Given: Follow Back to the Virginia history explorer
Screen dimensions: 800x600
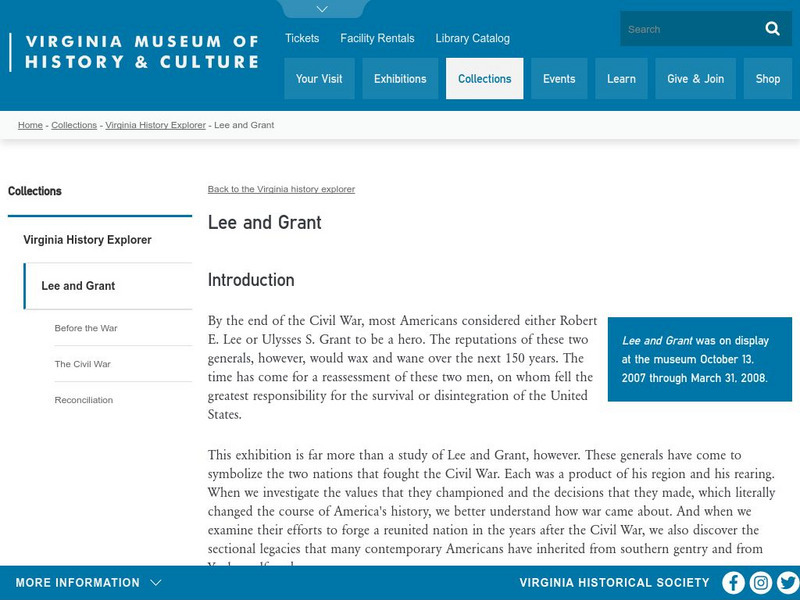Looking at the screenshot, I should coord(281,189).
